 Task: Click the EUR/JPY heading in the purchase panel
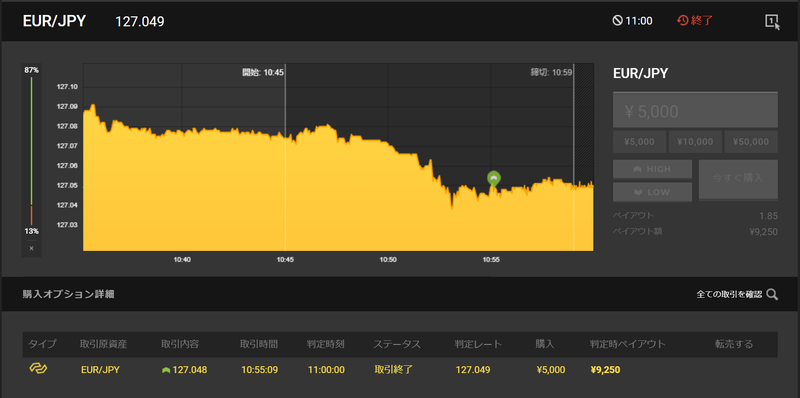640,73
